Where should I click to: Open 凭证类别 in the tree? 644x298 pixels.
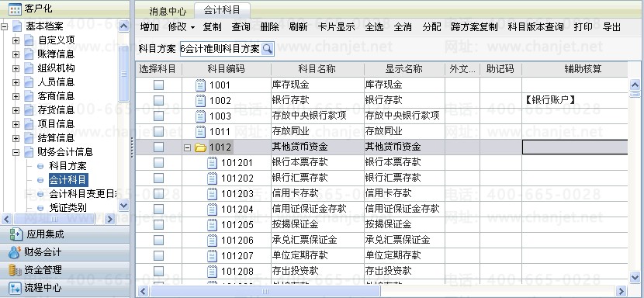68,208
